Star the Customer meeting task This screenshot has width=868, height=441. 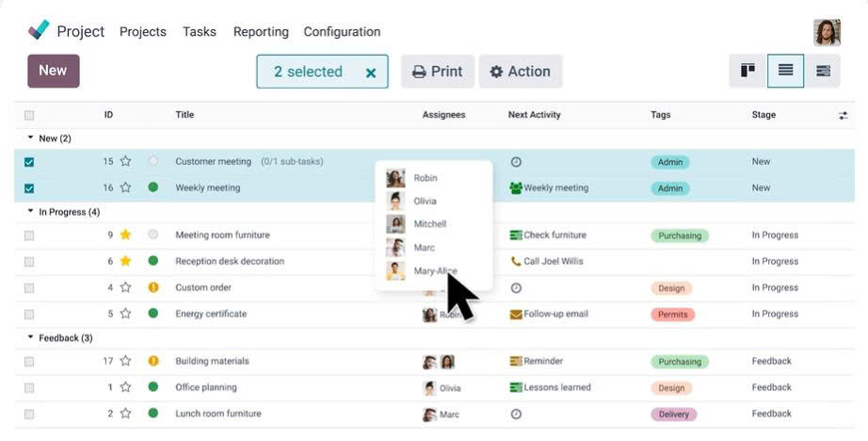[x=125, y=161]
